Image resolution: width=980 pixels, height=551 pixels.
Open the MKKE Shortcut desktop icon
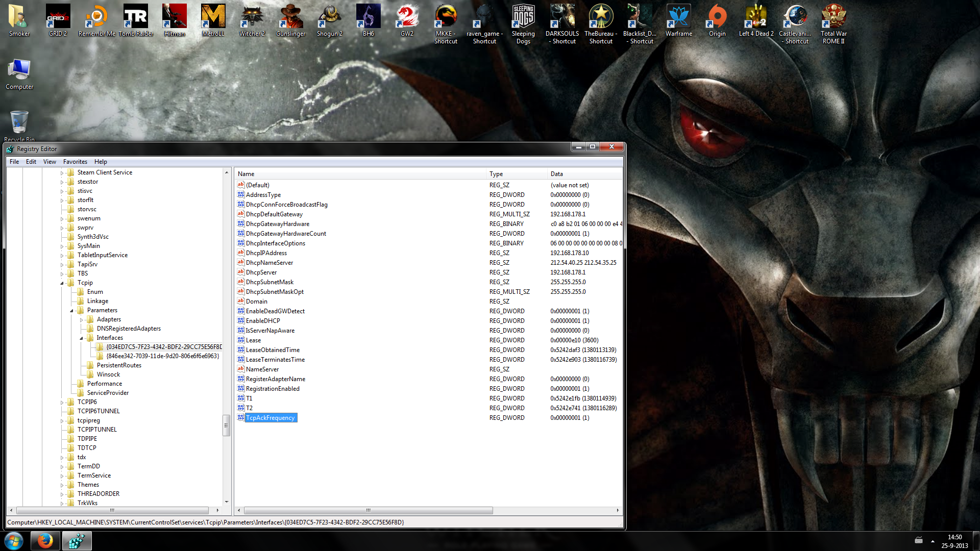coord(446,24)
